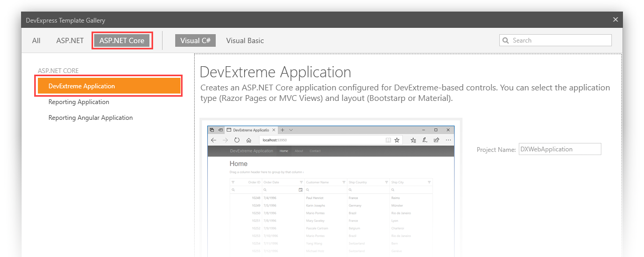This screenshot has height=257, width=644.
Task: Click the Project Name label
Action: pos(496,150)
